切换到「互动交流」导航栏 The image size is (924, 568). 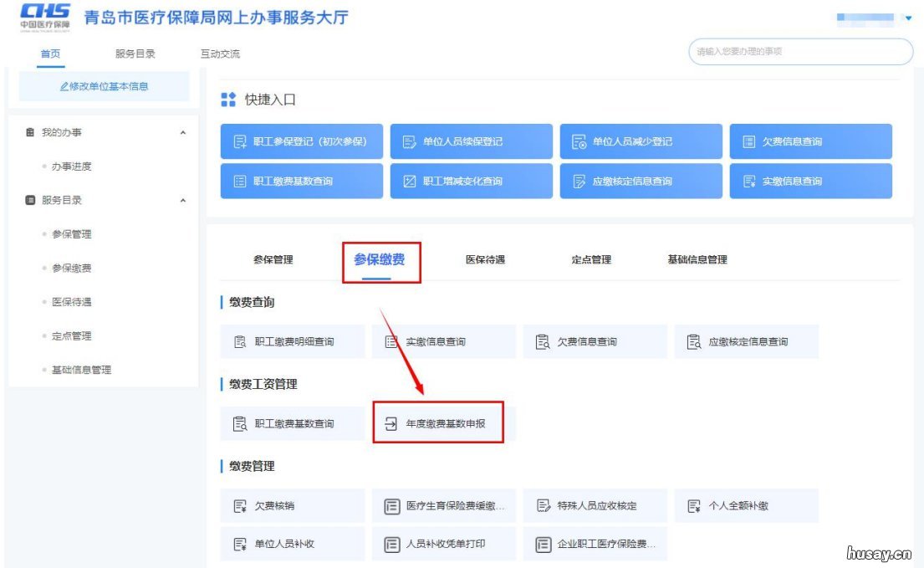pos(219,52)
